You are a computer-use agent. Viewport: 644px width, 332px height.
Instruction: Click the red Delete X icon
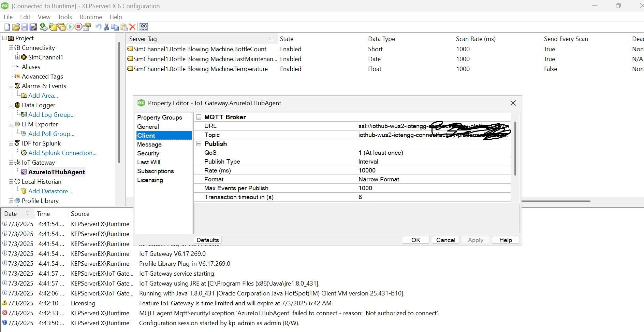[132, 27]
